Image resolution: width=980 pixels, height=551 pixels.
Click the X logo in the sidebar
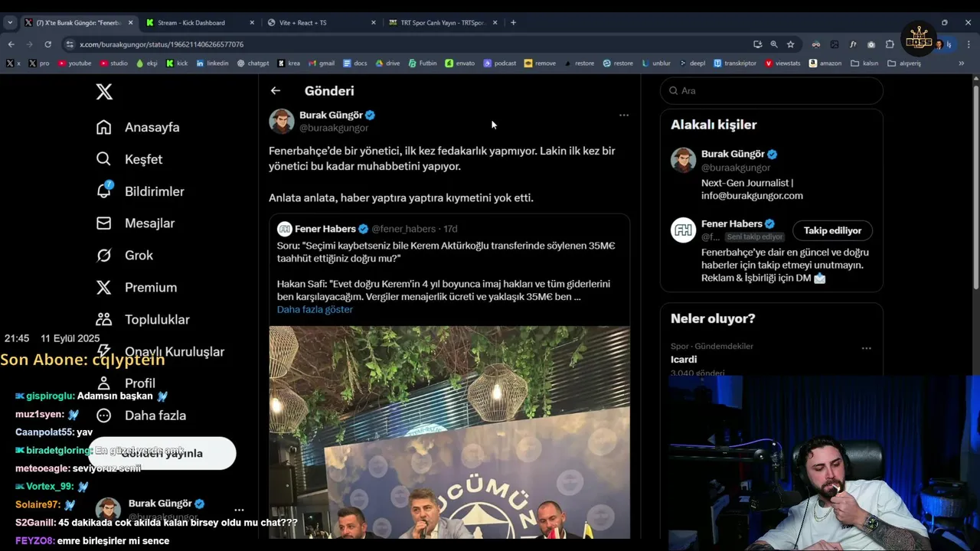pyautogui.click(x=104, y=92)
